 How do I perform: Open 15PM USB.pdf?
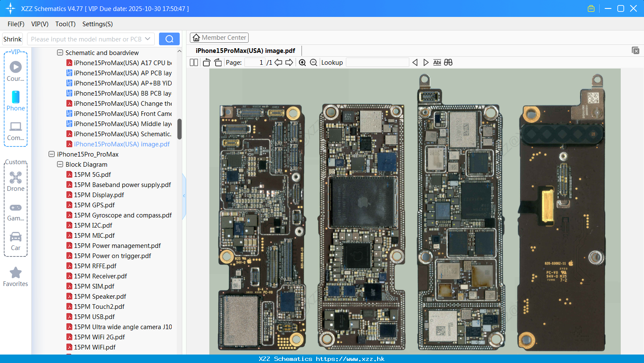pyautogui.click(x=90, y=316)
